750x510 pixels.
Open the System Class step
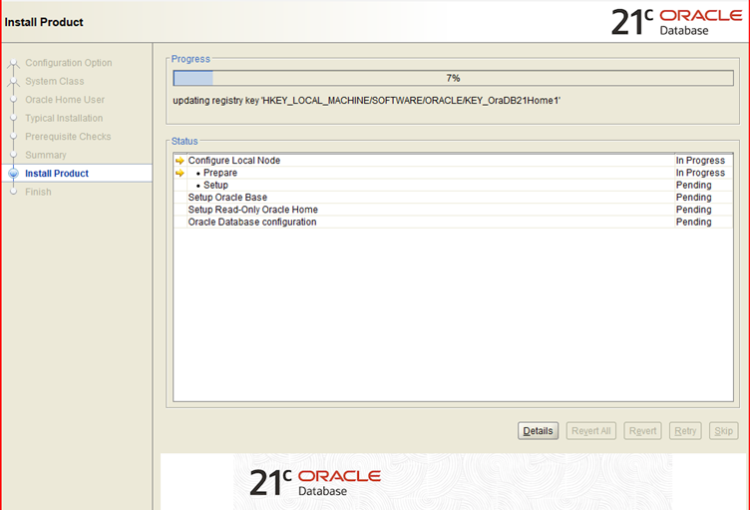tap(54, 82)
